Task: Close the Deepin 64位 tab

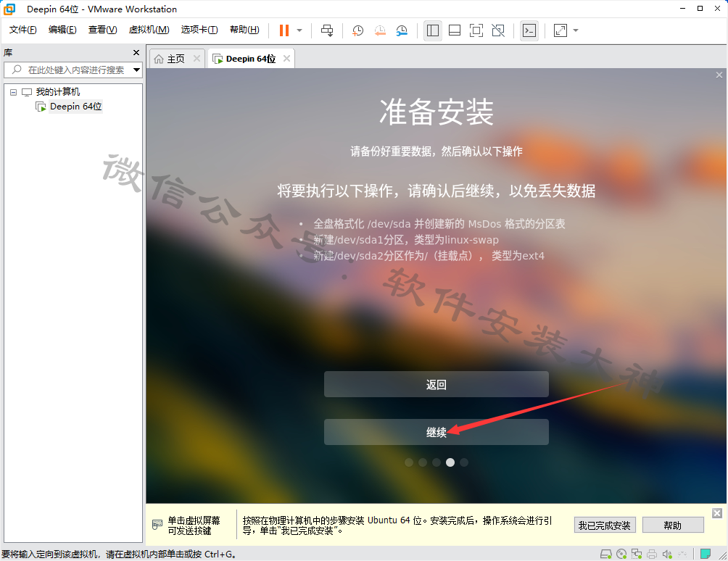Action: (x=287, y=59)
